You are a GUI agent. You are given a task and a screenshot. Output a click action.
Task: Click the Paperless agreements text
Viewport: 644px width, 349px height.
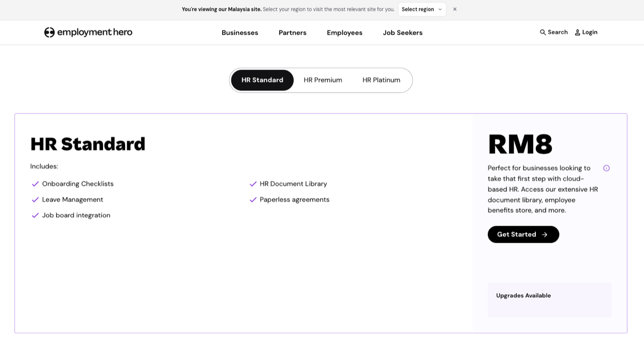295,200
